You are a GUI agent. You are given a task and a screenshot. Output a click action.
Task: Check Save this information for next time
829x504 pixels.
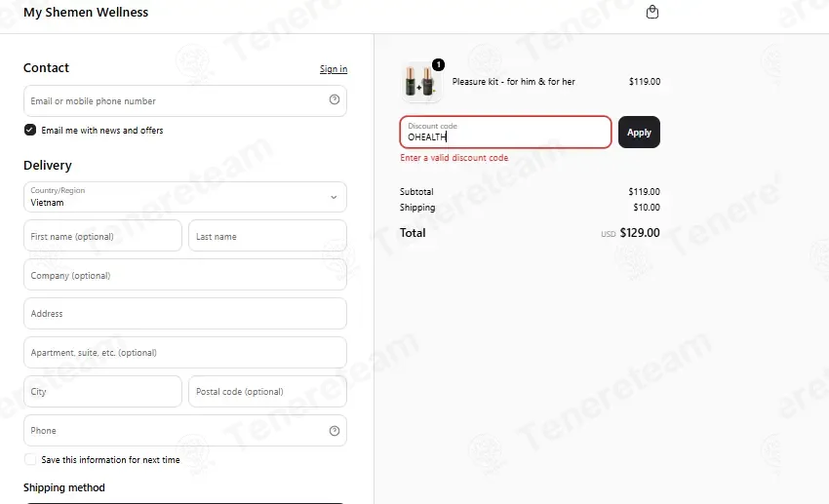(30, 459)
